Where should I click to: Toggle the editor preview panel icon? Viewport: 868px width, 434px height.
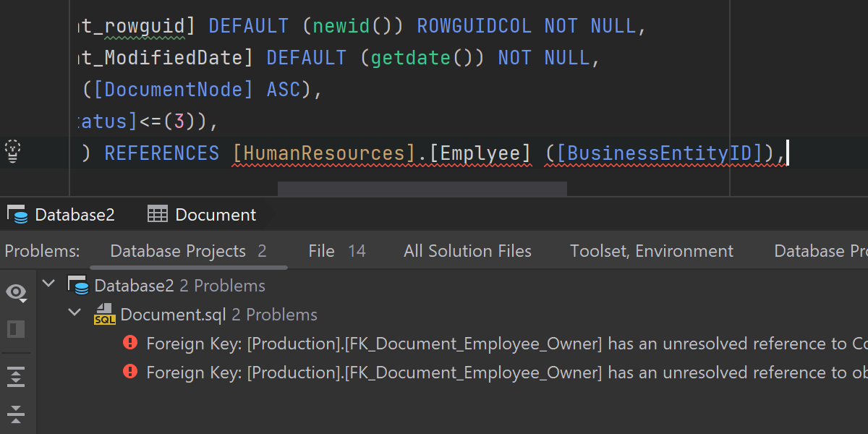16,330
